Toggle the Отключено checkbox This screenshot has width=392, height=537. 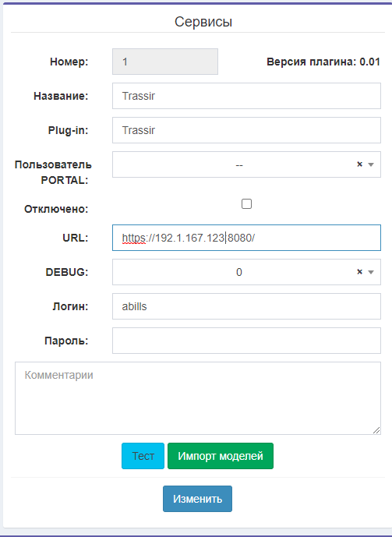coord(246,203)
